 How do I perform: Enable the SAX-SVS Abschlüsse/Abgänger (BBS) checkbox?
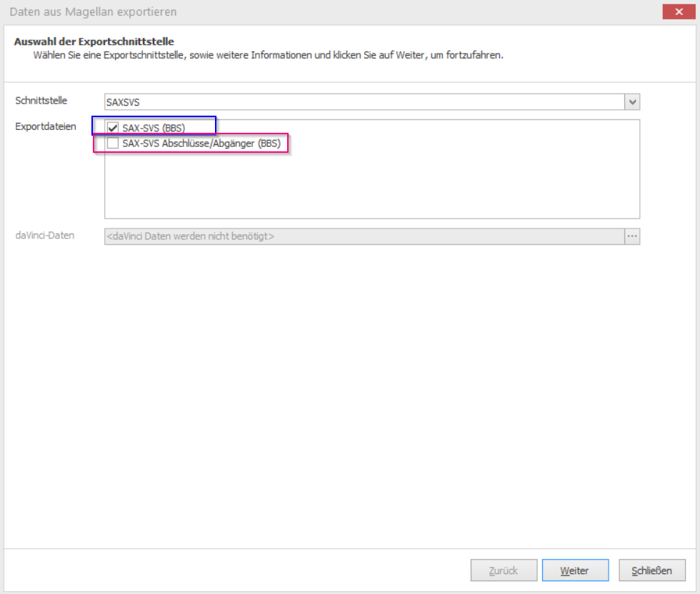coord(112,144)
